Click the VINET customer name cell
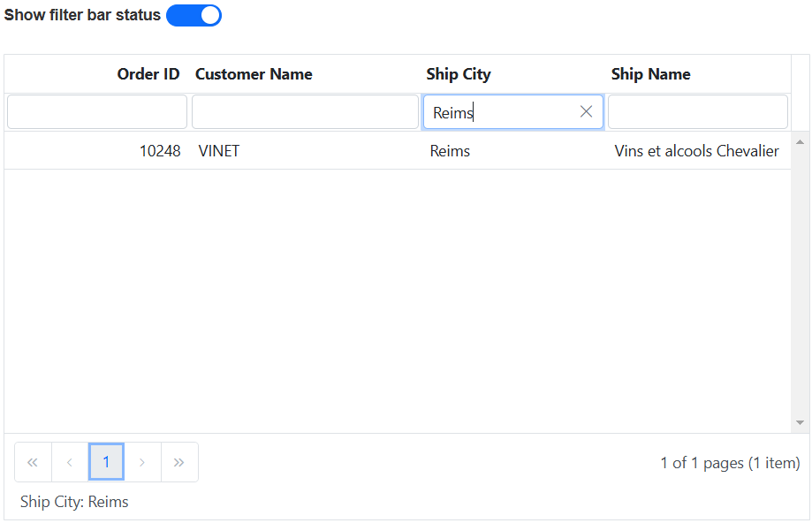 pyautogui.click(x=219, y=151)
